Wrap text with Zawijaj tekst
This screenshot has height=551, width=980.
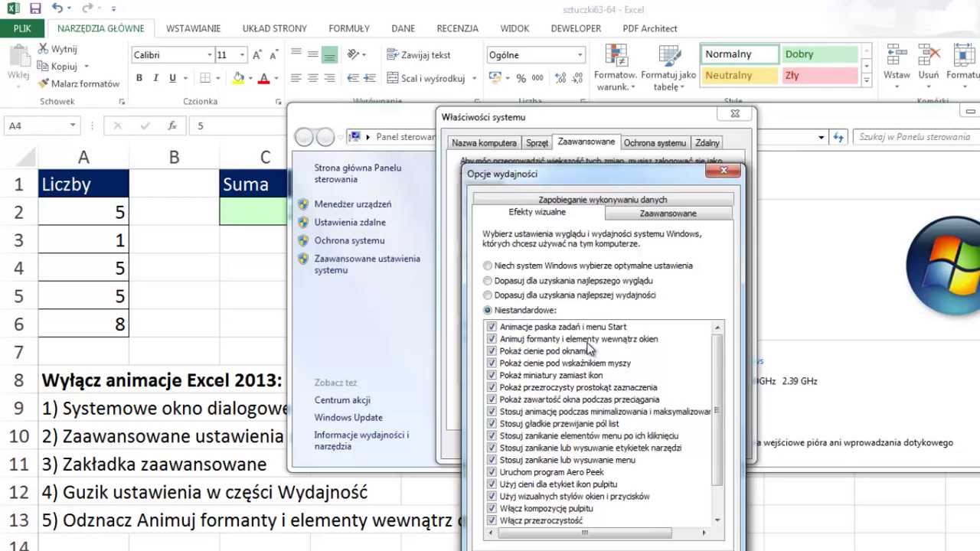coord(419,55)
